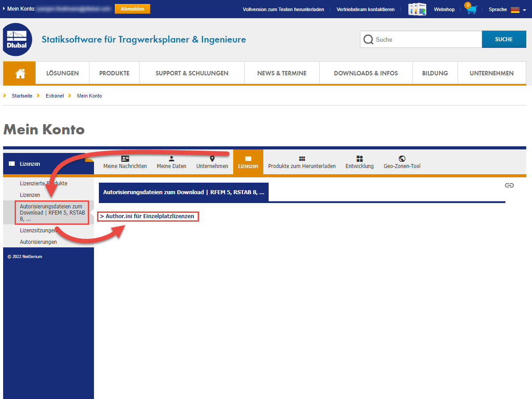Open the Geo-Zonen-Tool globe icon
The width and height of the screenshot is (532, 399).
pos(402,158)
